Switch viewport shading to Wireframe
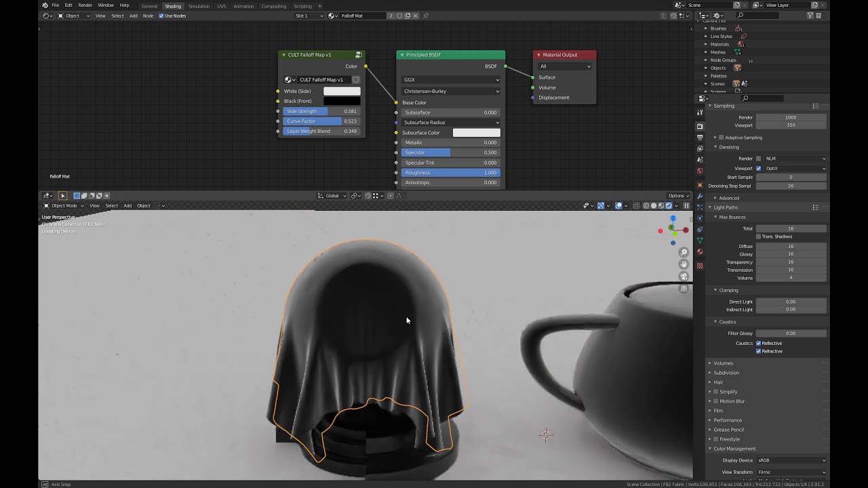The image size is (868, 488). [646, 205]
